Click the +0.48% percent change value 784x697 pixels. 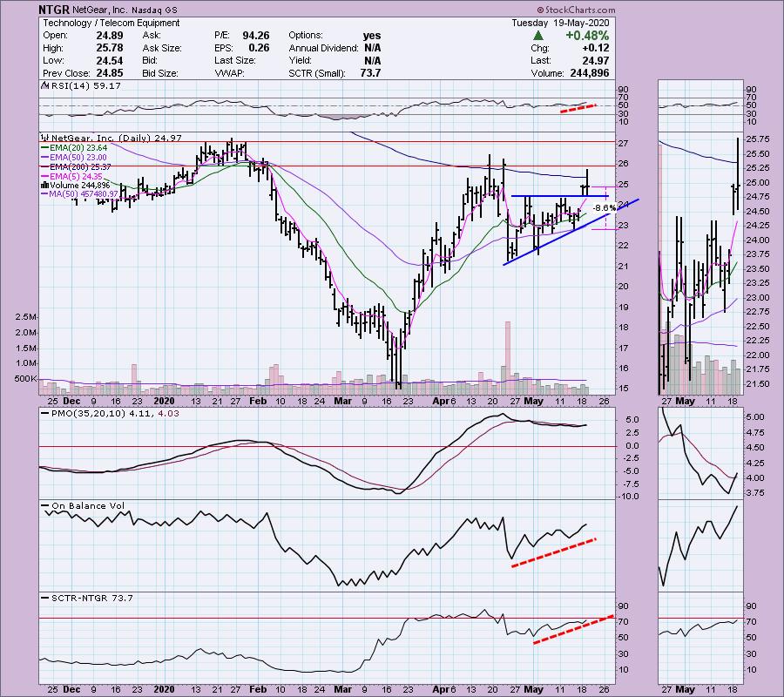[x=587, y=36]
